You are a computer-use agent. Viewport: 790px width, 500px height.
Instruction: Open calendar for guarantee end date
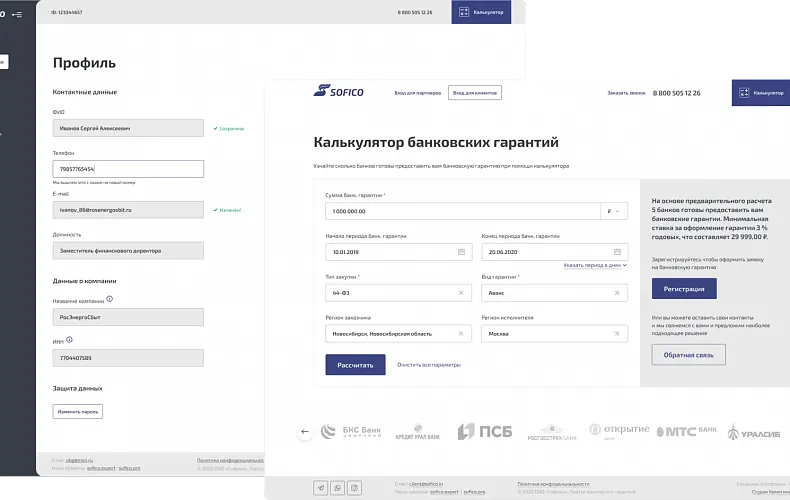click(x=617, y=252)
